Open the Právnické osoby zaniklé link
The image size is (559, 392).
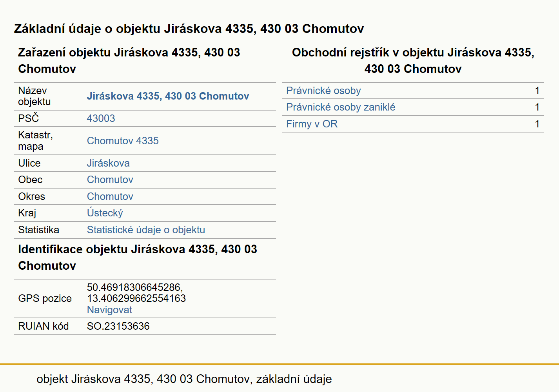(x=341, y=107)
